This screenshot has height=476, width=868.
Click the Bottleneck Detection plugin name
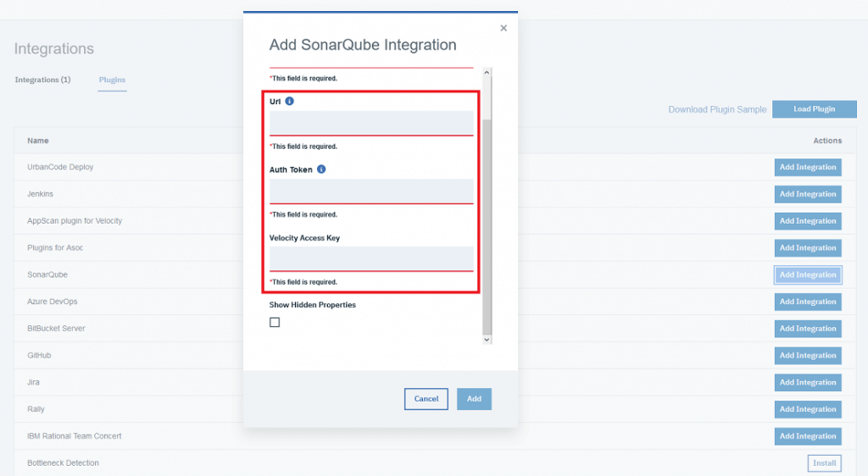(63, 463)
